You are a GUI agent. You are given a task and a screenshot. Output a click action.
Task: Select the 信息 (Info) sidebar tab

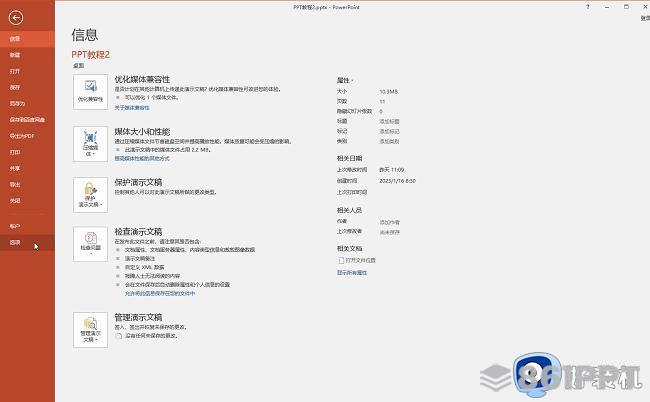click(x=27, y=39)
